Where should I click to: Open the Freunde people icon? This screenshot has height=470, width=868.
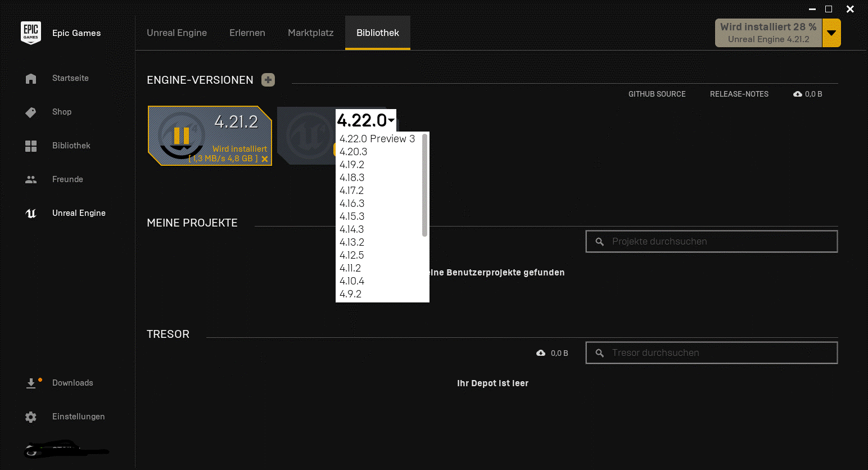pyautogui.click(x=31, y=179)
